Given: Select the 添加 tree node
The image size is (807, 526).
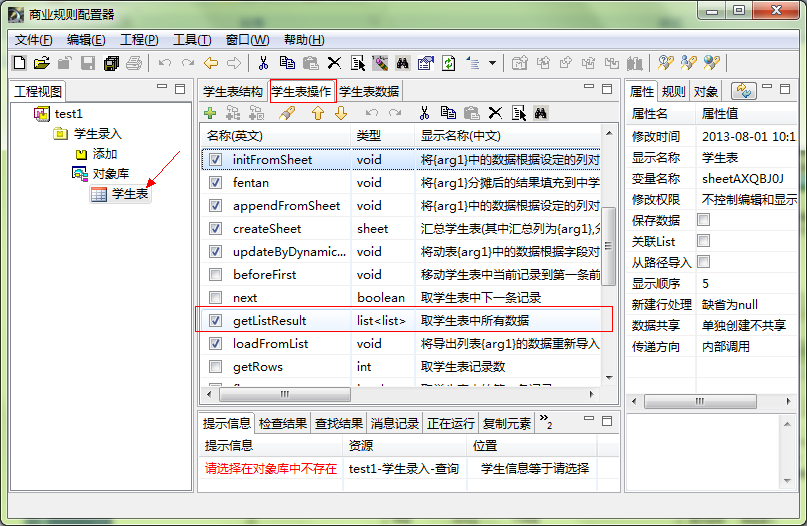Looking at the screenshot, I should pyautogui.click(x=96, y=153).
